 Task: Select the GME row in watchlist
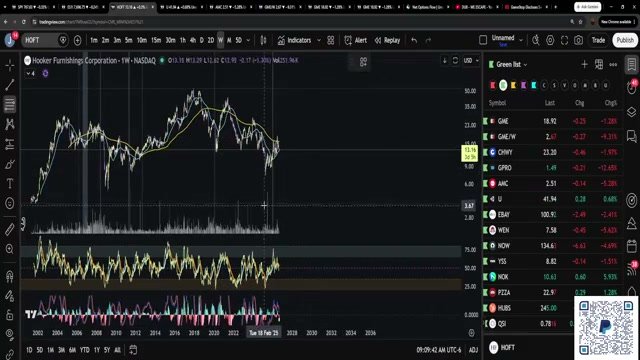(553, 121)
